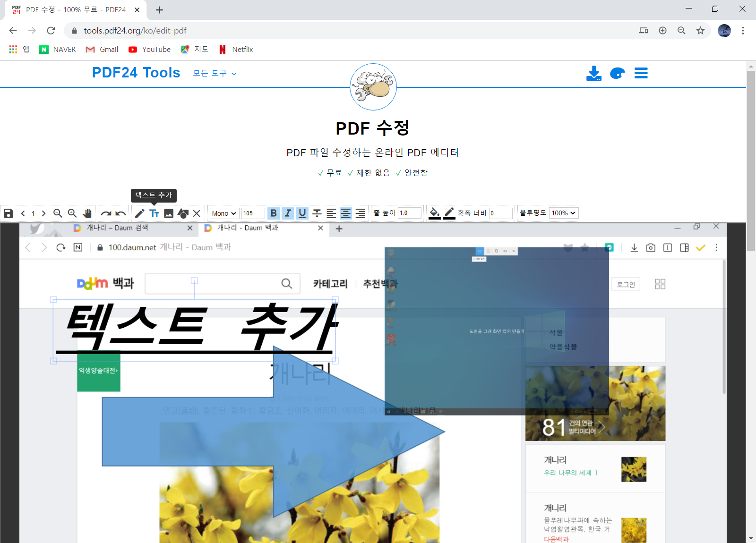Screen dimensions: 756x543
Task: Open the fill color picker
Action: click(x=435, y=213)
